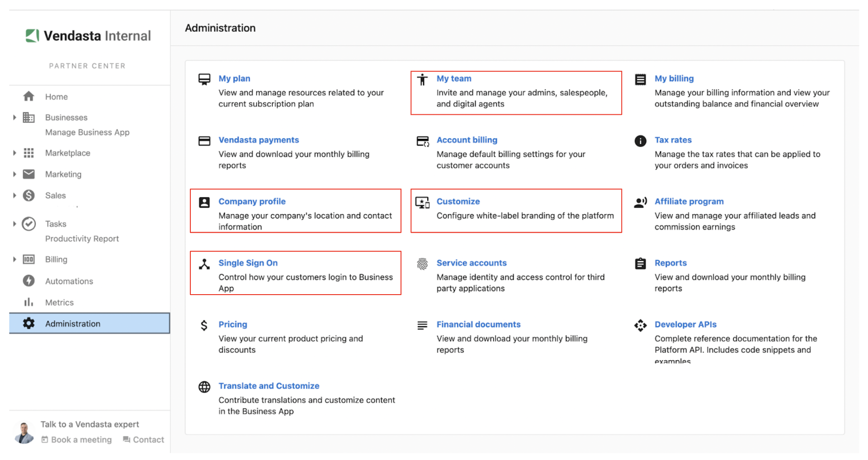868x460 pixels.
Task: Click the PARTNER CENTER label
Action: (x=87, y=66)
